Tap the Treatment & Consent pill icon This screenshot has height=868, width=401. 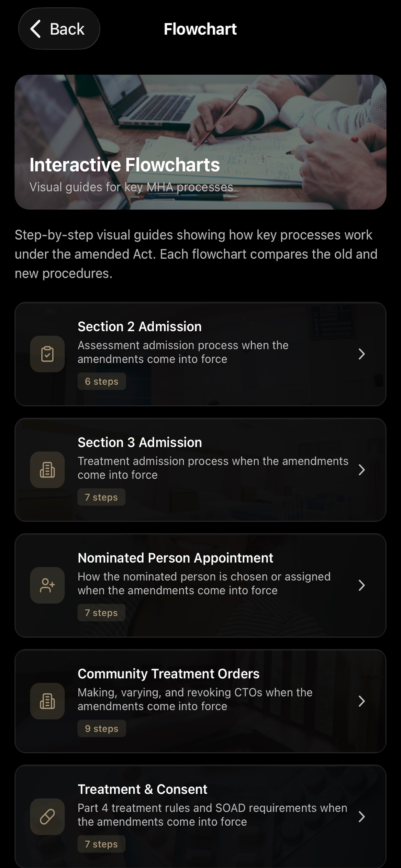[x=47, y=817]
